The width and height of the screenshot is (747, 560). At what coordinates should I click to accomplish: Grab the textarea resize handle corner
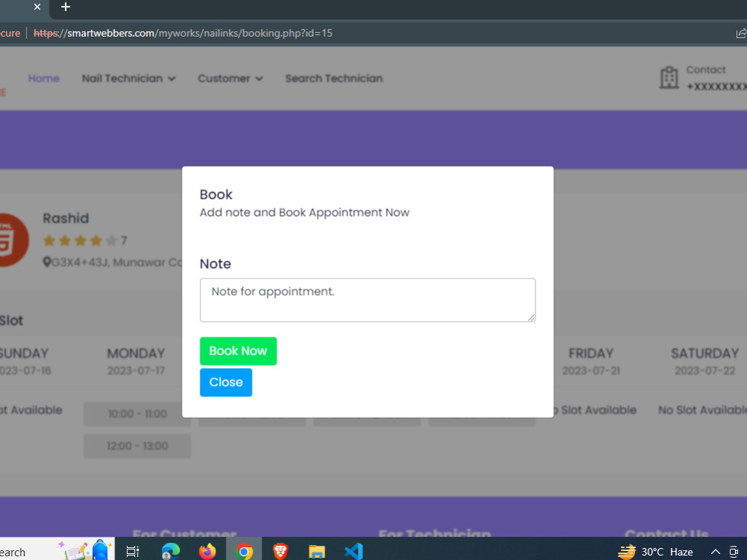pyautogui.click(x=531, y=317)
